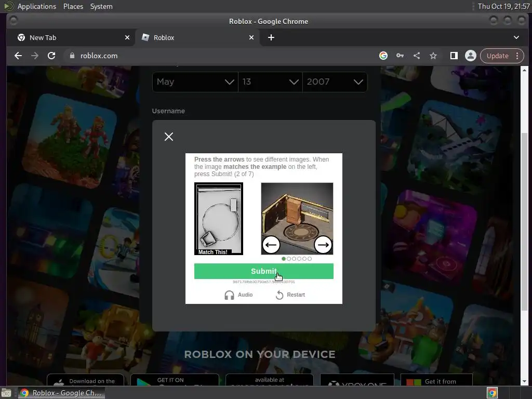Open the birthday month dropdown showing May
The image size is (532, 399).
(x=195, y=82)
